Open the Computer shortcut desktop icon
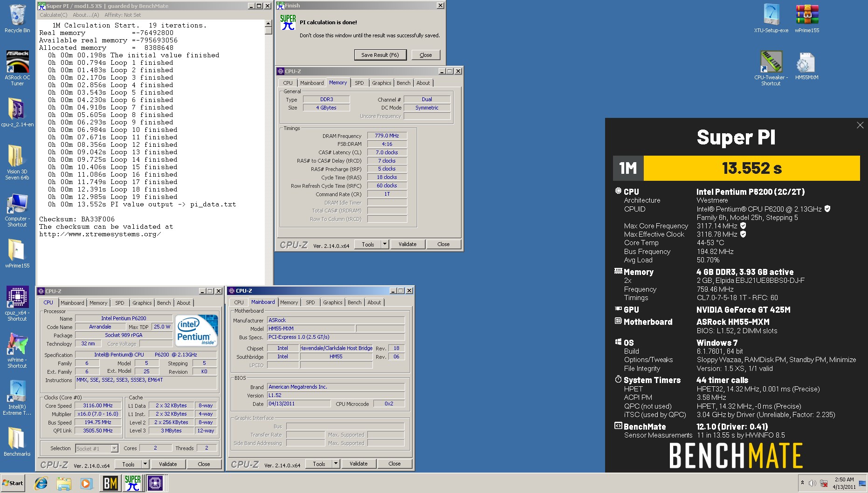The height and width of the screenshot is (493, 868). click(x=17, y=209)
